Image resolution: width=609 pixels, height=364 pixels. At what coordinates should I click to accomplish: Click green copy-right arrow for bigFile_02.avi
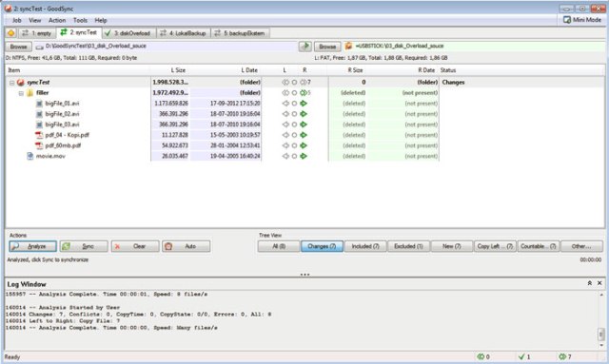tap(304, 114)
